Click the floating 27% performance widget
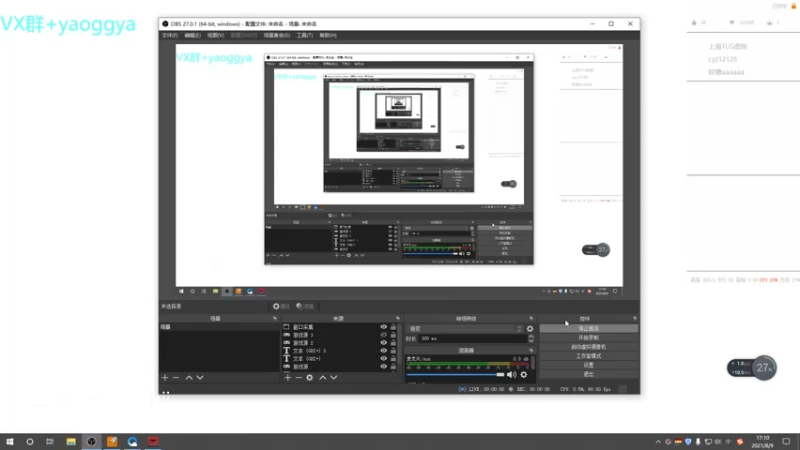Screen dimensions: 800x450 tap(752, 368)
